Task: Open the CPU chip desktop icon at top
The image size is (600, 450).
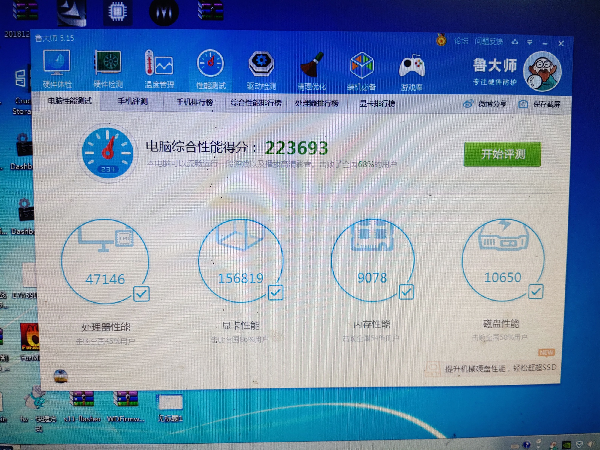Action: pyautogui.click(x=117, y=12)
